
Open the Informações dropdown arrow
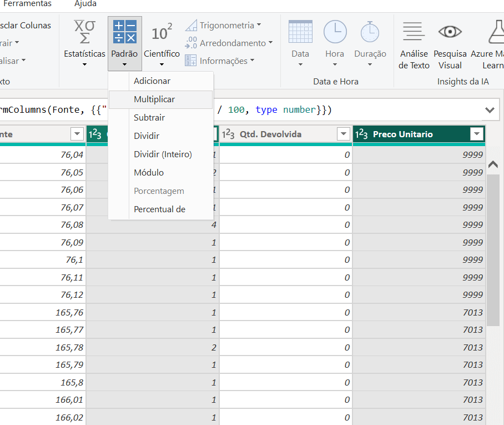click(252, 60)
